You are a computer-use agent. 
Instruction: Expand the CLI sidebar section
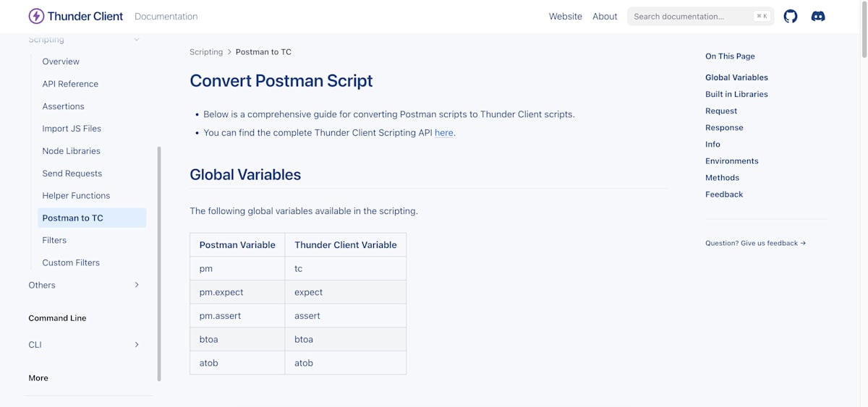coord(137,345)
